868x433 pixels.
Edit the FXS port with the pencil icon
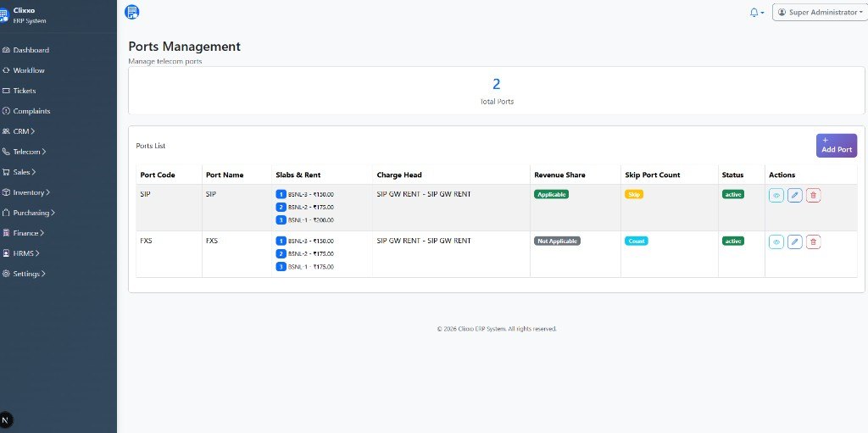tap(795, 241)
